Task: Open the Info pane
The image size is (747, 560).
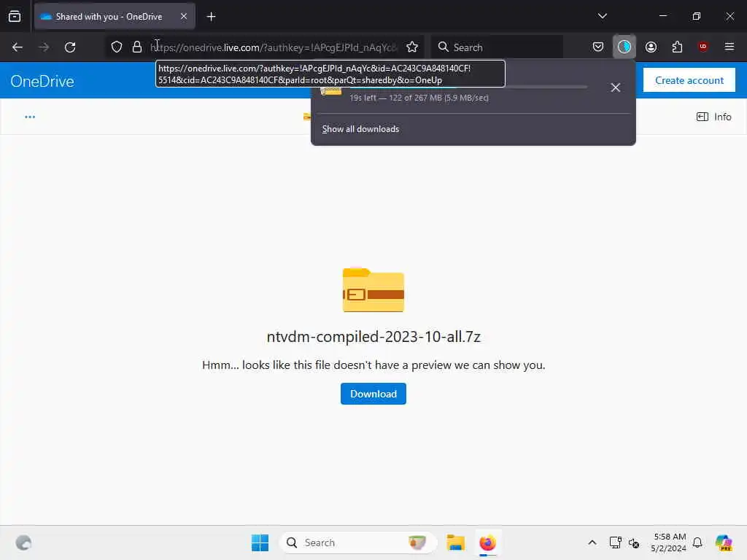Action: point(713,117)
